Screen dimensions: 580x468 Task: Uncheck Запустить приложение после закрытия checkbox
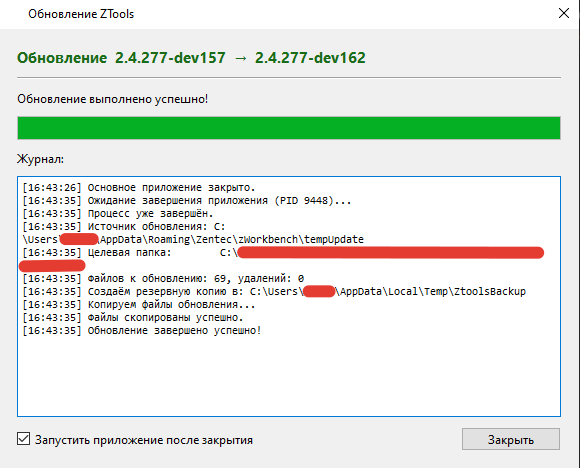pos(24,439)
